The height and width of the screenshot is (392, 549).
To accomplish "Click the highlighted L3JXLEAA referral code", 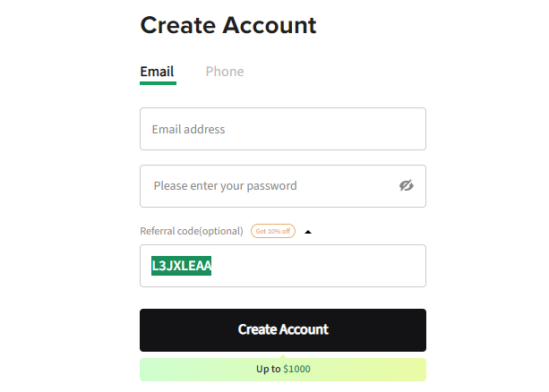I will [182, 266].
